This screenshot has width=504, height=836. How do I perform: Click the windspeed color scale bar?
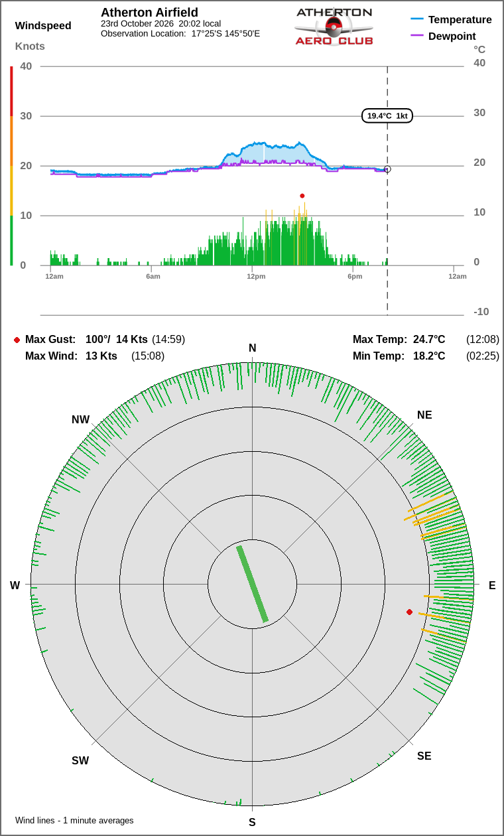point(11,166)
